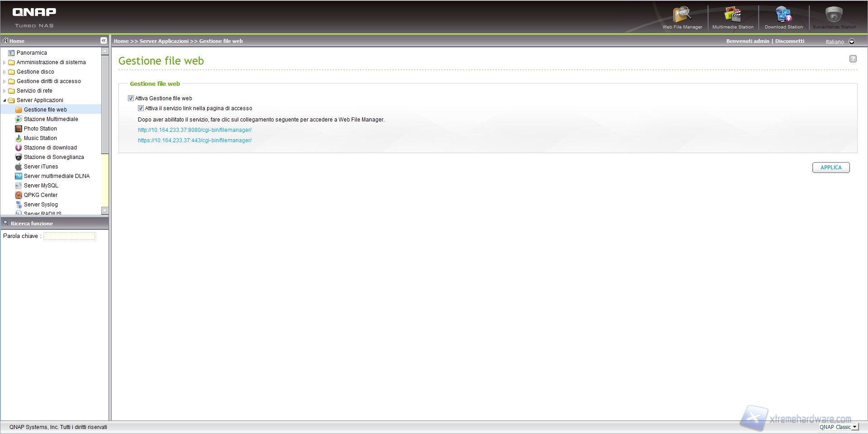This screenshot has width=868, height=434.
Task: Click the help question mark icon
Action: [x=853, y=59]
